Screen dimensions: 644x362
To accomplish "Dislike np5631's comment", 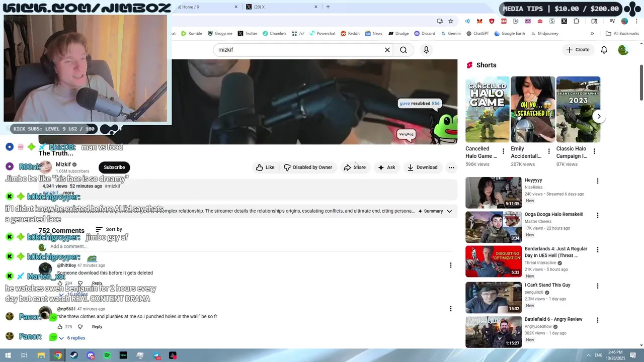I will [x=80, y=327].
